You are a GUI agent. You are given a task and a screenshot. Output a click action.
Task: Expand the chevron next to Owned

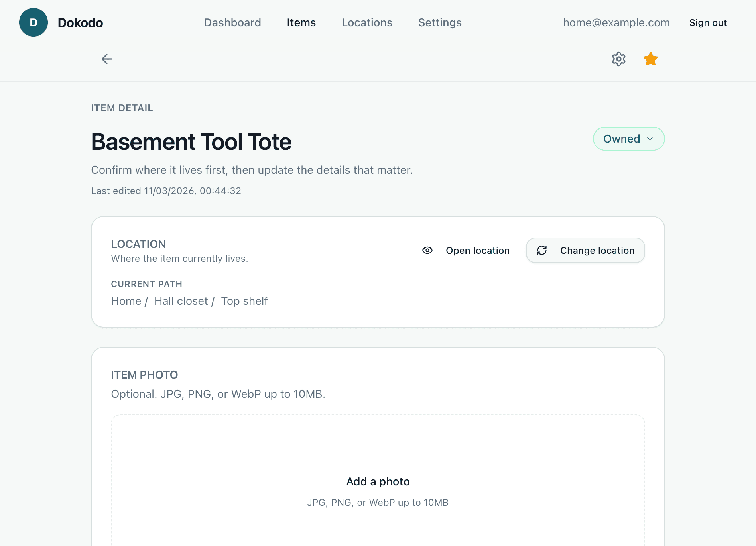(650, 139)
